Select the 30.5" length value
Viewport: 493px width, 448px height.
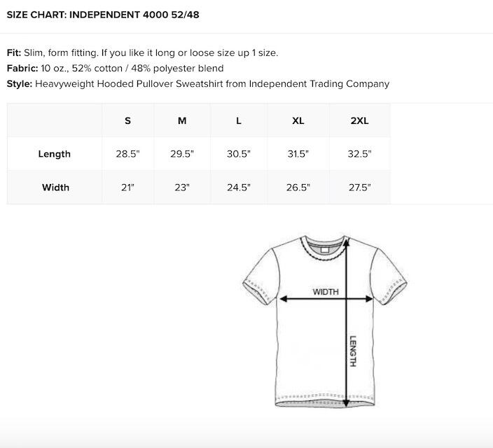point(239,154)
